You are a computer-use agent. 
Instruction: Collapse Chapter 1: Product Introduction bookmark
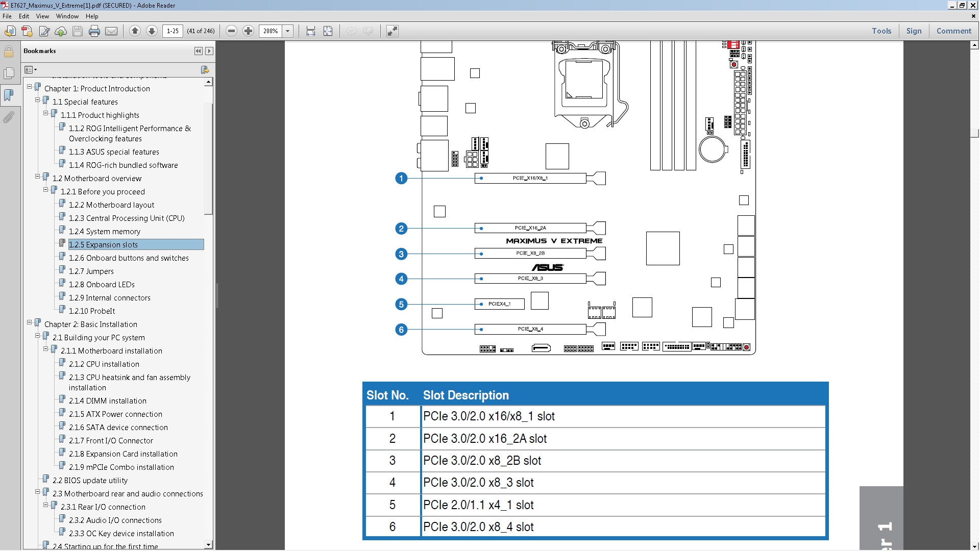click(30, 87)
